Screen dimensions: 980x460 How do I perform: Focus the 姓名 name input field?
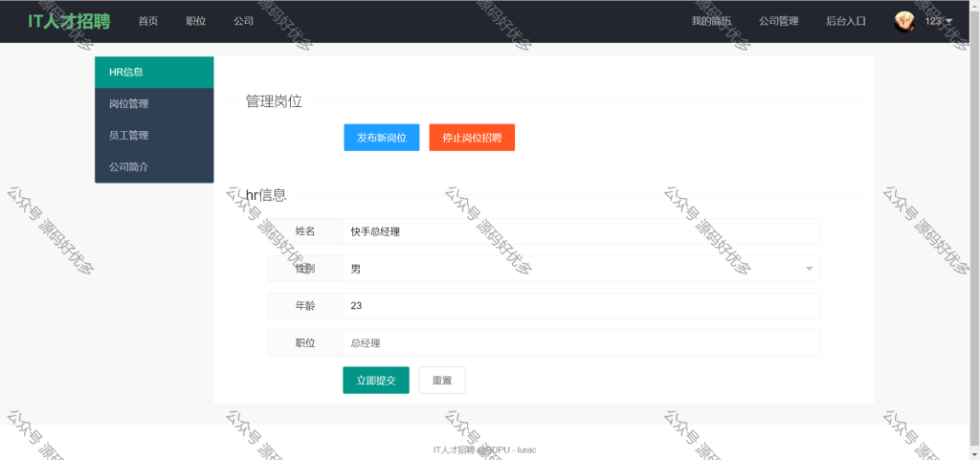click(581, 231)
